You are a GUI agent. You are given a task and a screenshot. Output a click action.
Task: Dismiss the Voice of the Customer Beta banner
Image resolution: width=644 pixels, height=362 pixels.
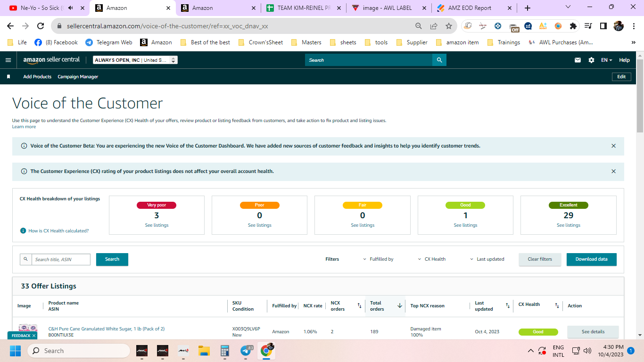[x=613, y=146]
